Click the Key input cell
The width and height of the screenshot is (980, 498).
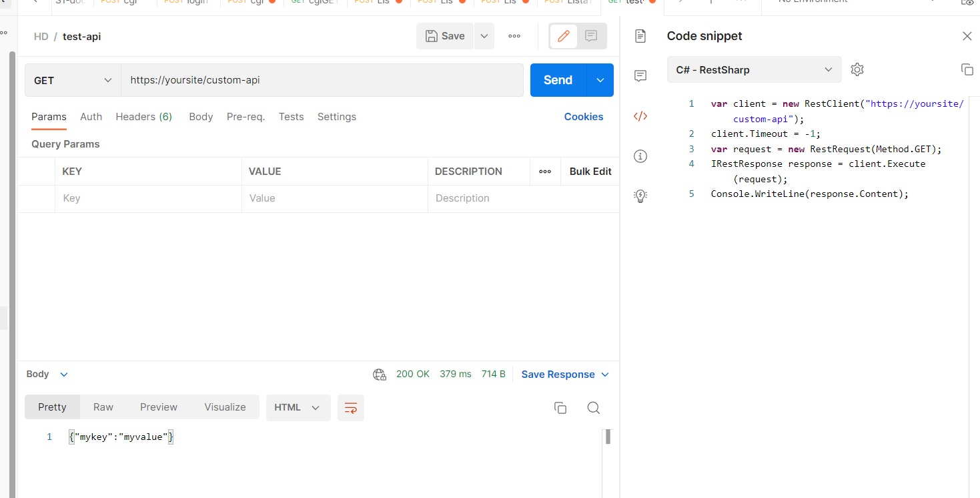pos(148,198)
